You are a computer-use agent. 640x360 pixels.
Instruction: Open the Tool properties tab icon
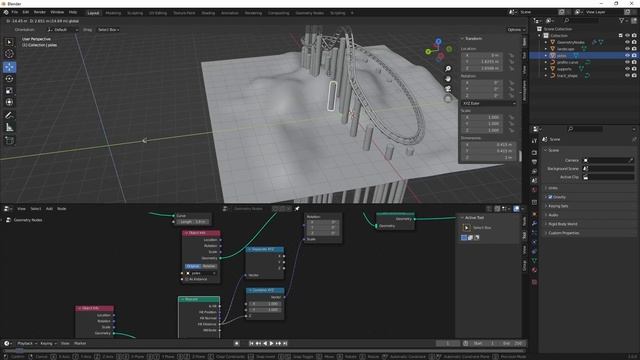click(534, 141)
